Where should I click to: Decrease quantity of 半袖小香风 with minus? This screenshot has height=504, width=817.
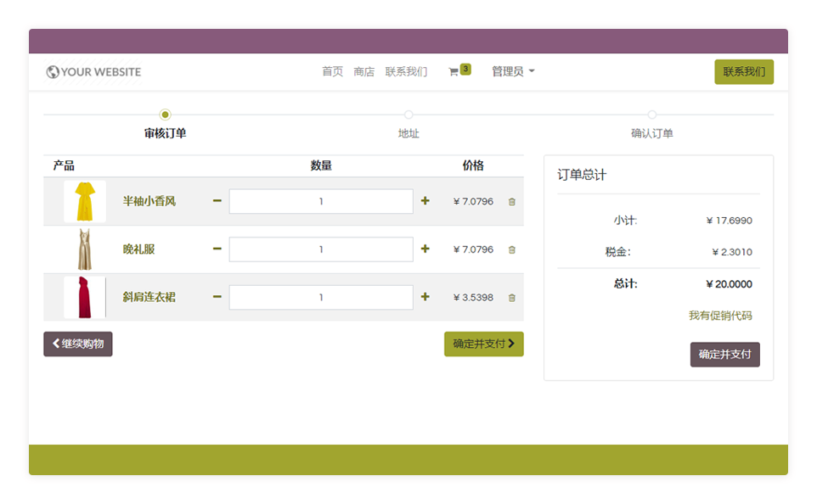217,201
